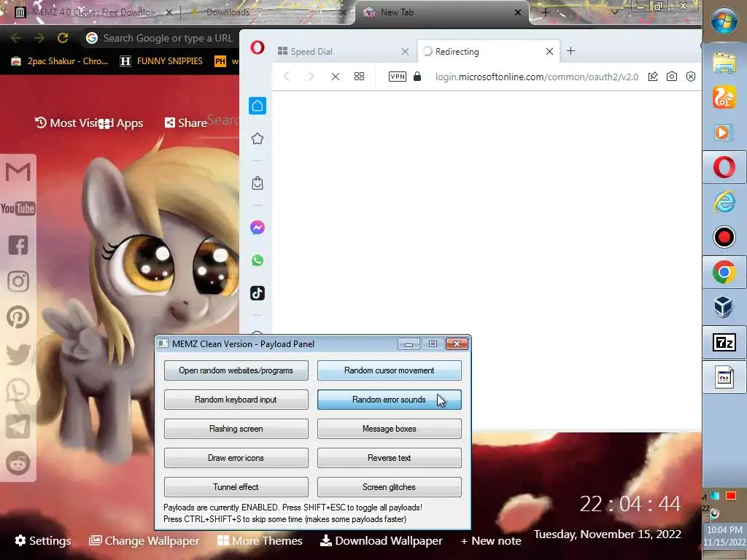
Task: Open Opera bookmarks star in sidebar
Action: [258, 139]
